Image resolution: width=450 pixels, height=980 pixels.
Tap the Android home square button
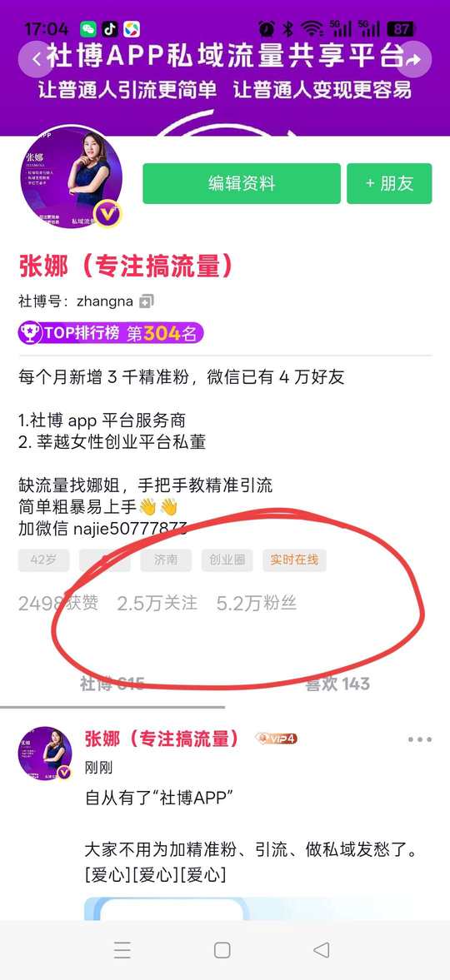pyautogui.click(x=222, y=950)
